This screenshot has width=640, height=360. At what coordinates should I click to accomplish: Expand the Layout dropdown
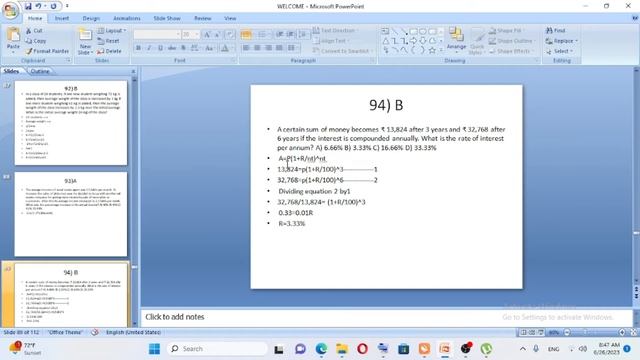(112, 31)
